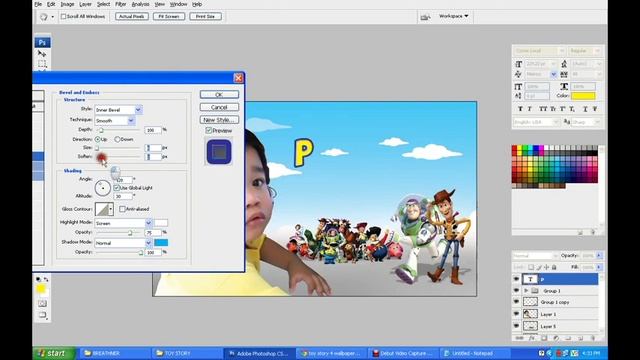Click the lock position icon
Image resolution: width=640 pixels, height=360 pixels.
pyautogui.click(x=547, y=267)
